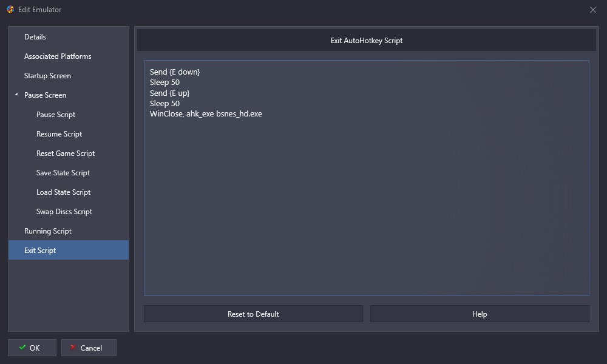Click Reset to Default button
The image size is (607, 364).
coord(253,314)
